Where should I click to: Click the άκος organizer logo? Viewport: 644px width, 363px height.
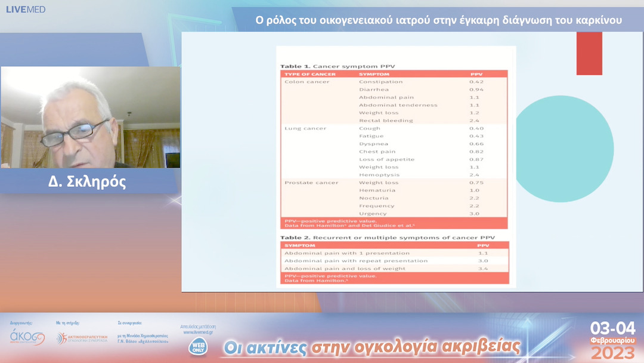point(27,337)
